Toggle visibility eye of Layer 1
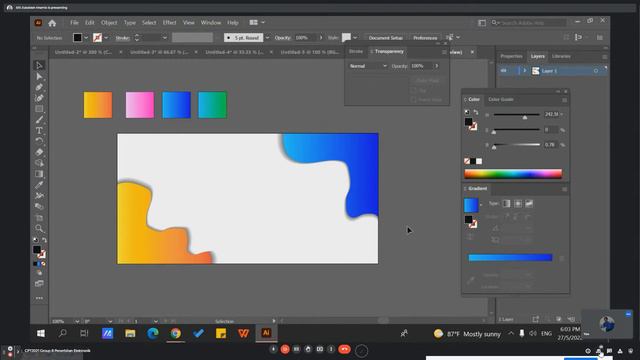Screen dimensions: 640x360 pos(504,71)
